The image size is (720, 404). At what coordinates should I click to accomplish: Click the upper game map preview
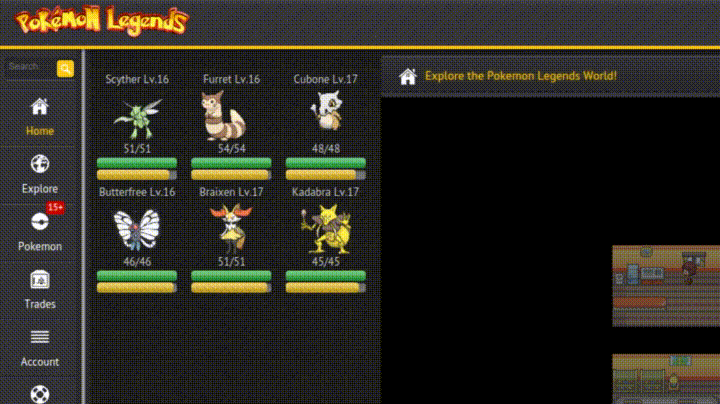(x=666, y=286)
